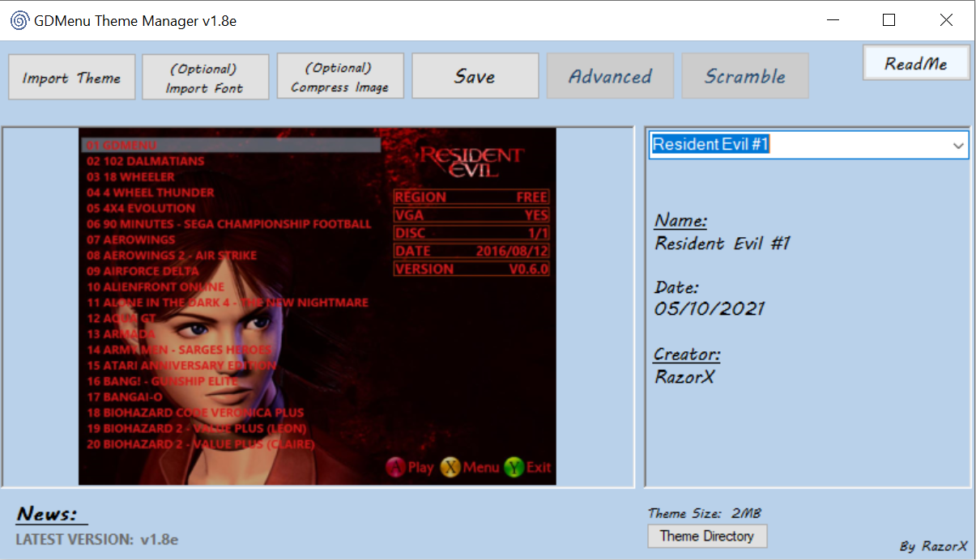Open the Theme Directory

click(707, 536)
